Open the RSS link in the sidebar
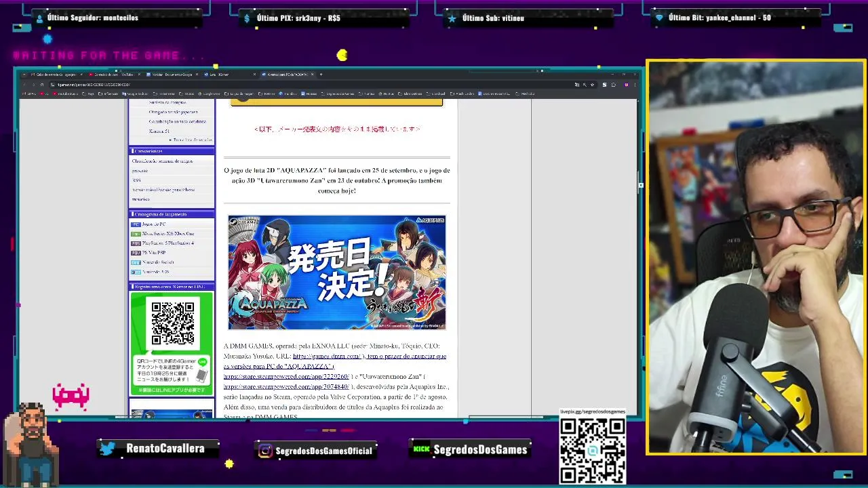Viewport: 868px width, 488px height. pos(136,180)
